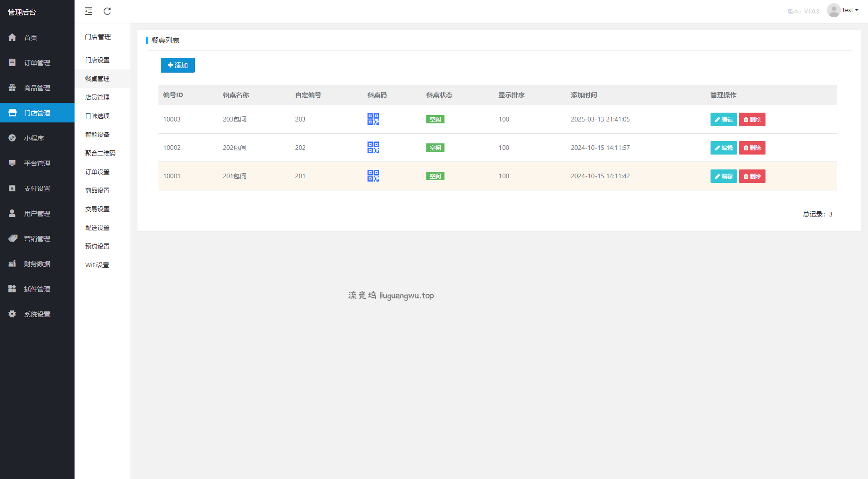
Task: Open 商品管理 product management menu
Action: coord(37,88)
